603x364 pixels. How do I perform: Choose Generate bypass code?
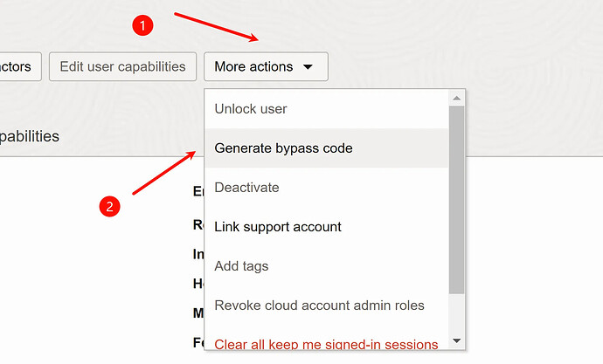pos(327,148)
